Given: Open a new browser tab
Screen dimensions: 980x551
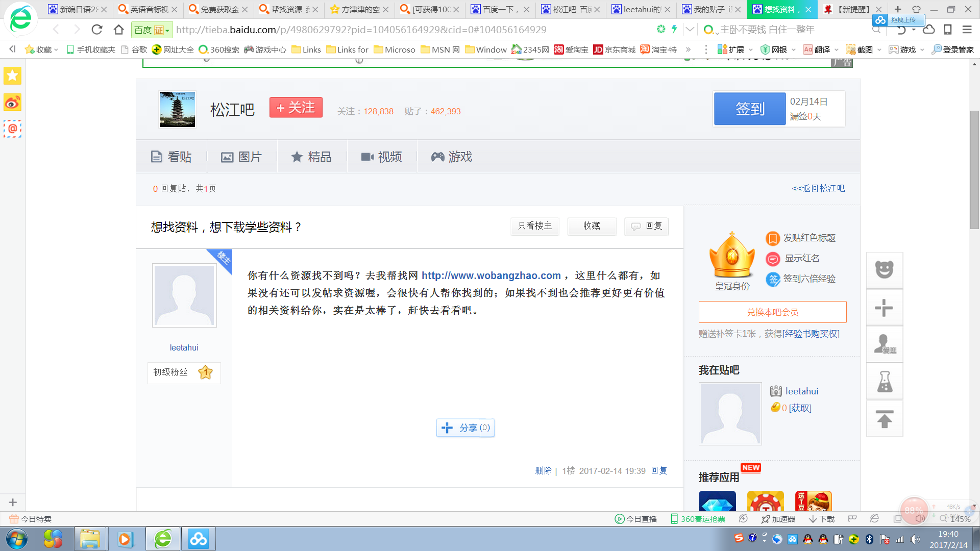Looking at the screenshot, I should [898, 9].
